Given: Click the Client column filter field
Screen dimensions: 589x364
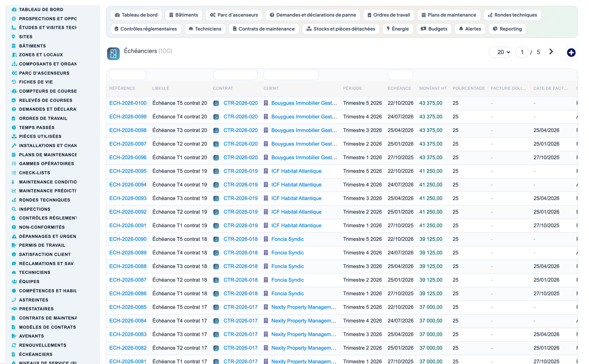Looking at the screenshot, I should [x=291, y=75].
